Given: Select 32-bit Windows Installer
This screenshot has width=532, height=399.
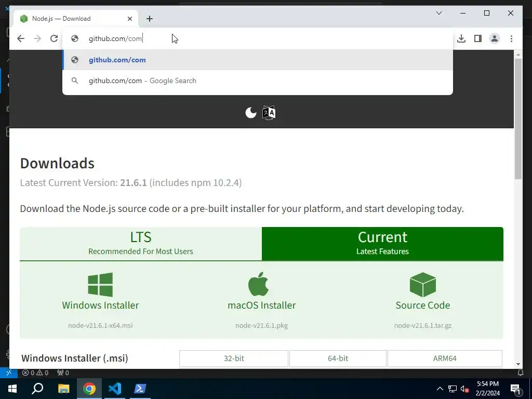Looking at the screenshot, I should pos(234,358).
